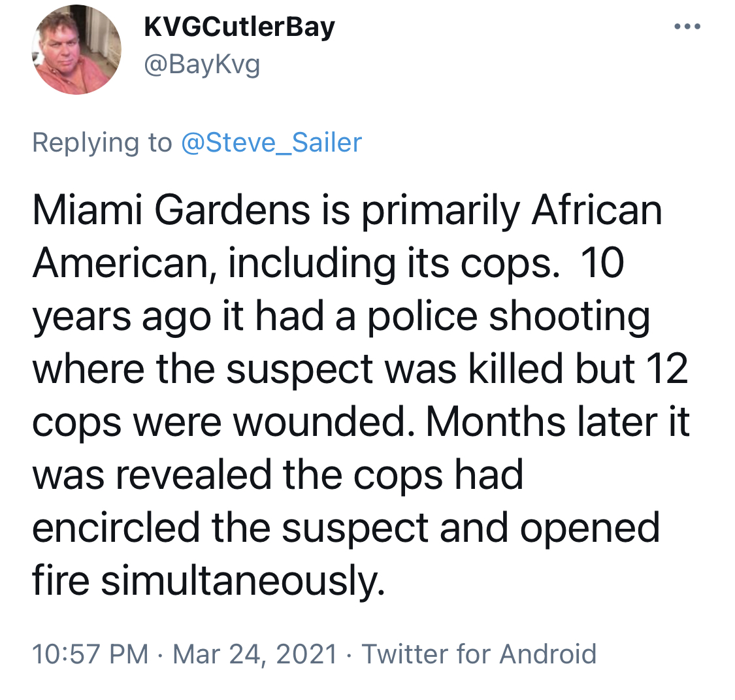Click the @BayKvg handle

[202, 65]
